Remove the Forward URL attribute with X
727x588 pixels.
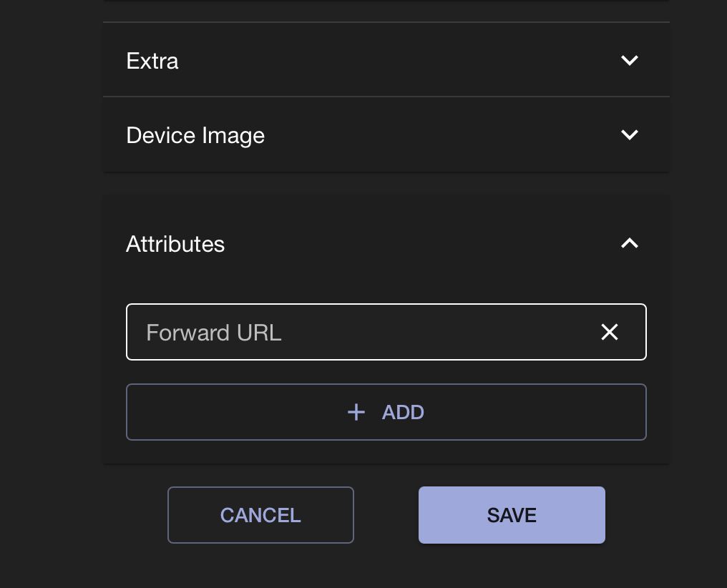tap(610, 332)
